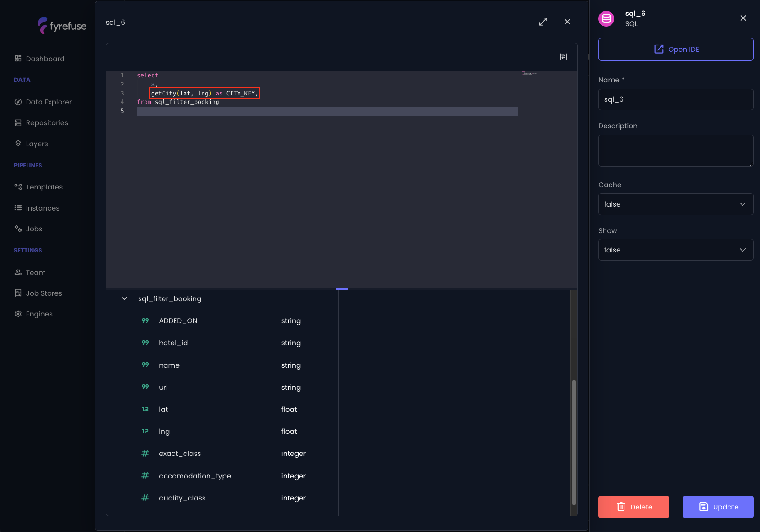Click the integer hash icon beside exact_class

(x=145, y=454)
